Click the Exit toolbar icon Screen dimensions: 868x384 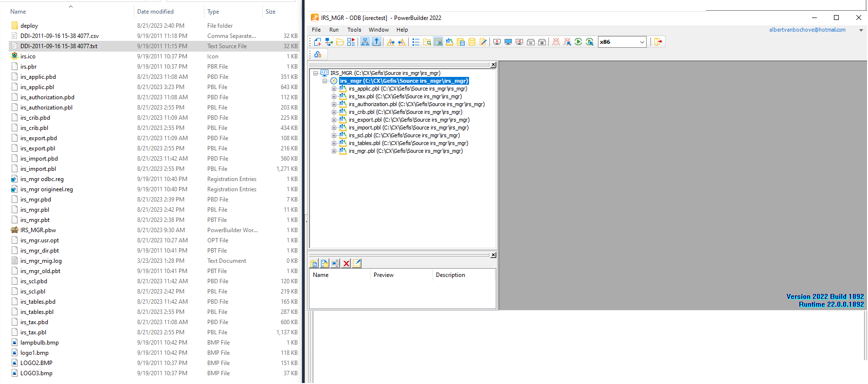[x=658, y=42]
